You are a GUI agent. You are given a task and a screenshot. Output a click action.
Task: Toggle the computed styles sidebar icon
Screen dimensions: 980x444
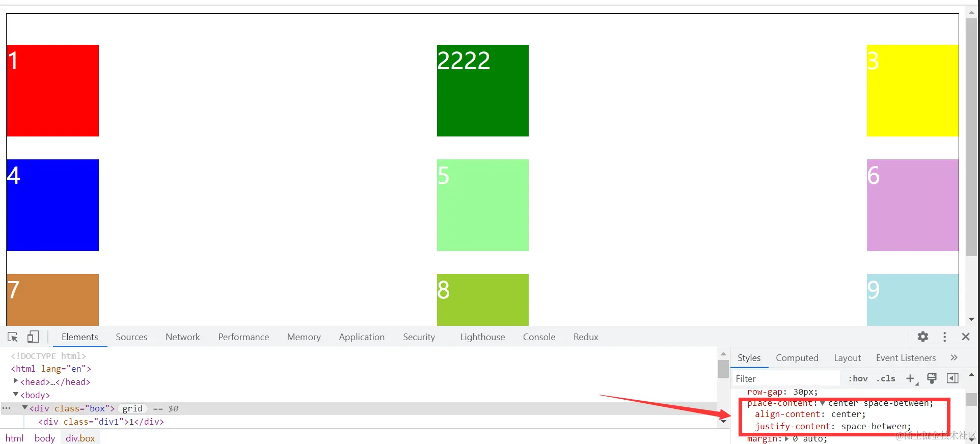952,378
